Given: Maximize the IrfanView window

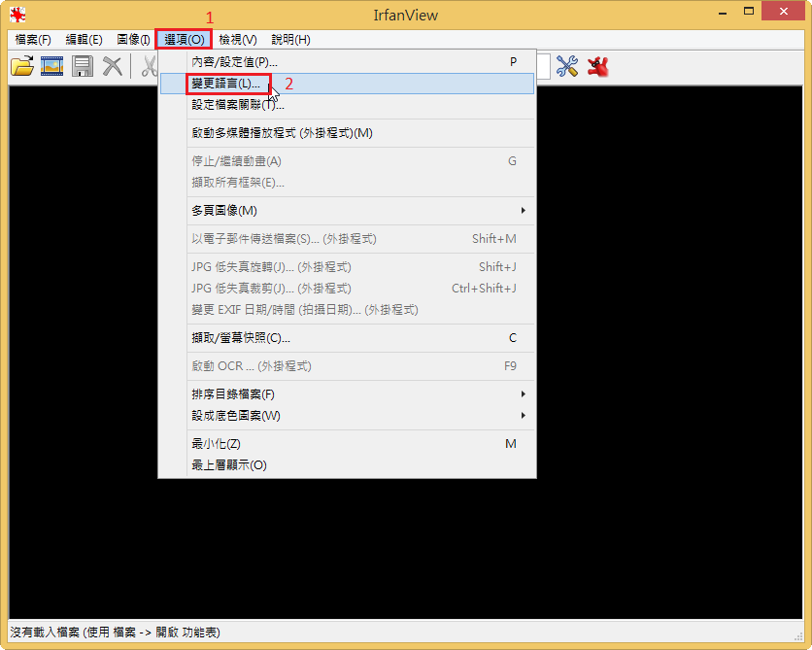Looking at the screenshot, I should [x=749, y=11].
